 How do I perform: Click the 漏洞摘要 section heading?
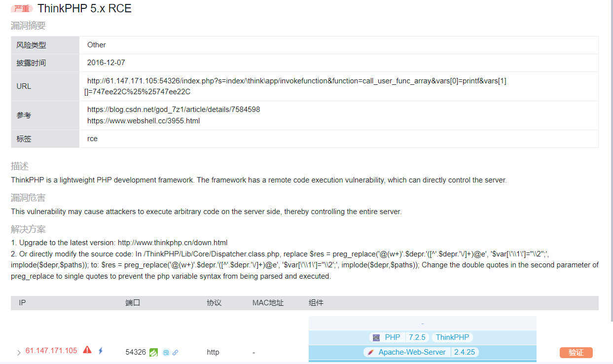28,26
